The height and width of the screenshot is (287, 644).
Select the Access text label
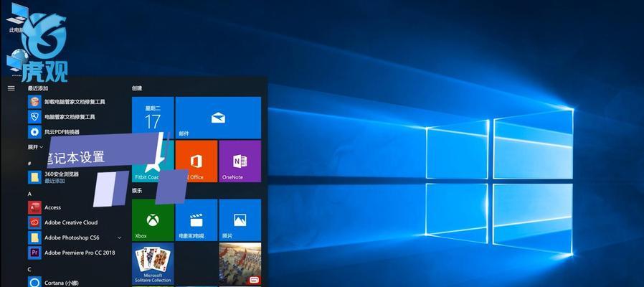[x=52, y=207]
